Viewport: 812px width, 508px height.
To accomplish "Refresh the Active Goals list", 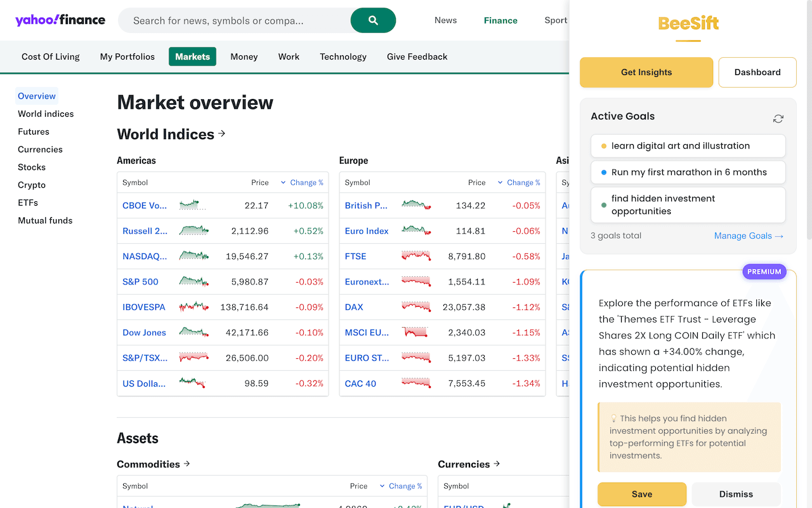I will tap(778, 119).
